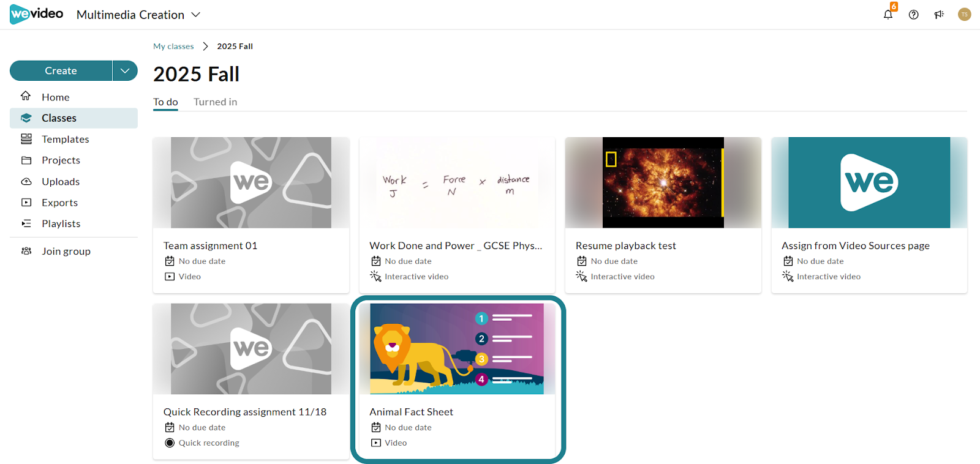This screenshot has width=980, height=464.
Task: Click the Join group people icon
Action: [26, 251]
